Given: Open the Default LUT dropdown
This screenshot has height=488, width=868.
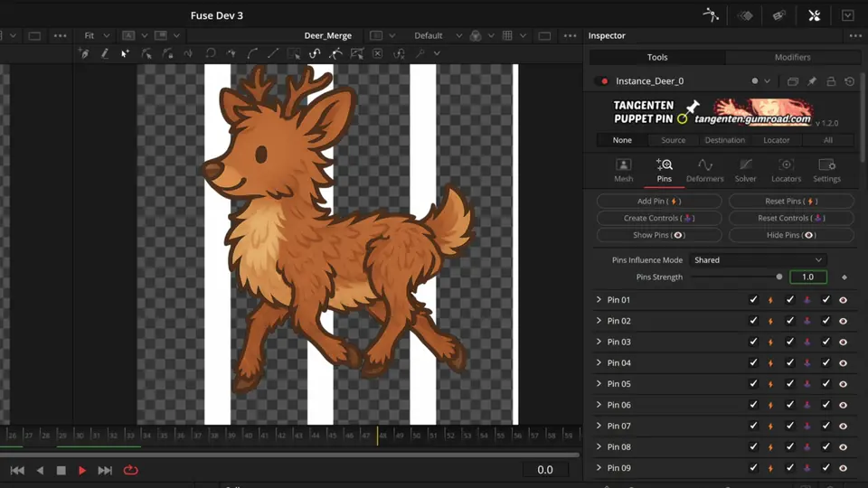Looking at the screenshot, I should point(438,35).
